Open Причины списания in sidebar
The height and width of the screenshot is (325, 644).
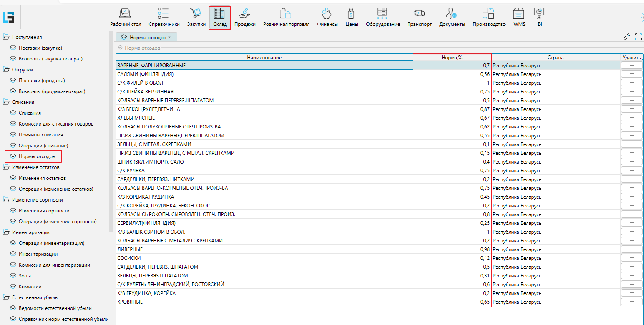pos(41,135)
